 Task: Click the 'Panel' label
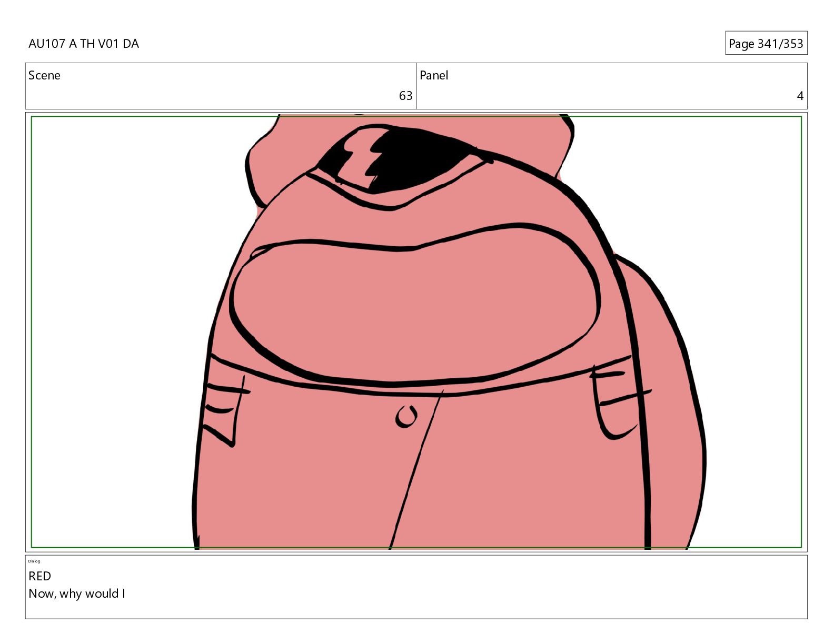[434, 75]
